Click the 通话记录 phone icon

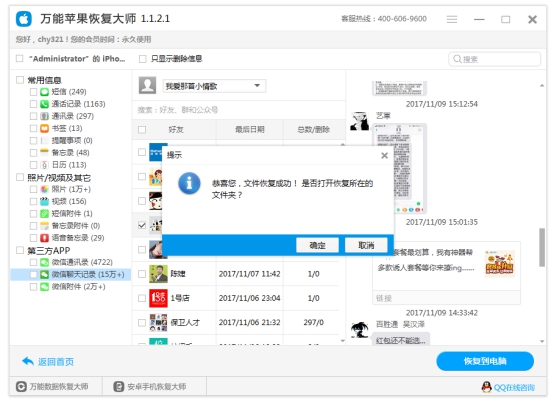click(44, 104)
